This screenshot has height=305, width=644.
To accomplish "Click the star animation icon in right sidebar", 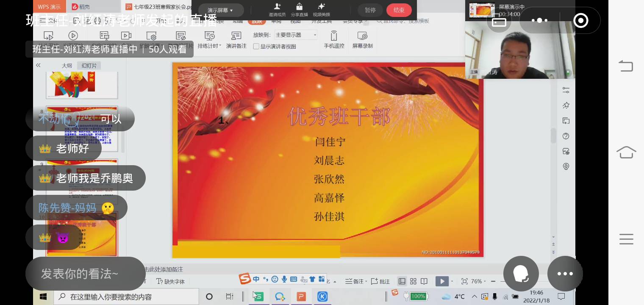I will [566, 105].
